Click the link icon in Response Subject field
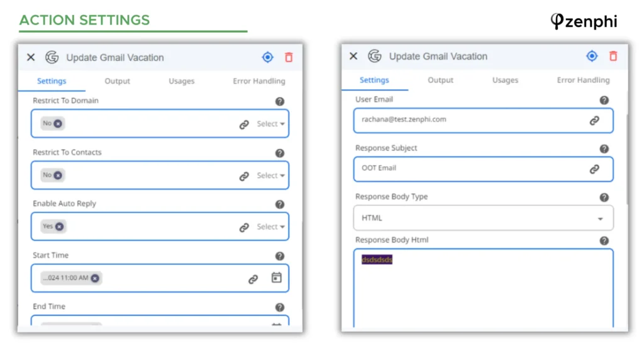644x362 pixels. pyautogui.click(x=594, y=169)
